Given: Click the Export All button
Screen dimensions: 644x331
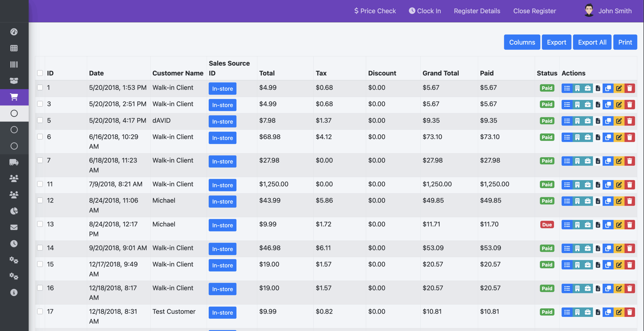Looking at the screenshot, I should [x=592, y=42].
